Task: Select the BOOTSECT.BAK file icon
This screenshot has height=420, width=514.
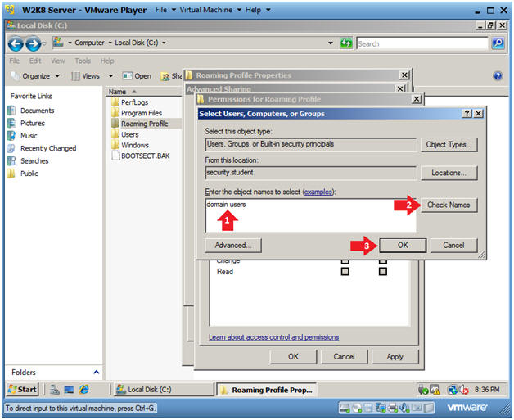Action: coord(115,156)
